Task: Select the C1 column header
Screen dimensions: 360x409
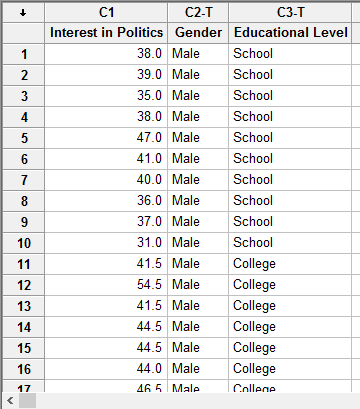Action: [x=106, y=13]
